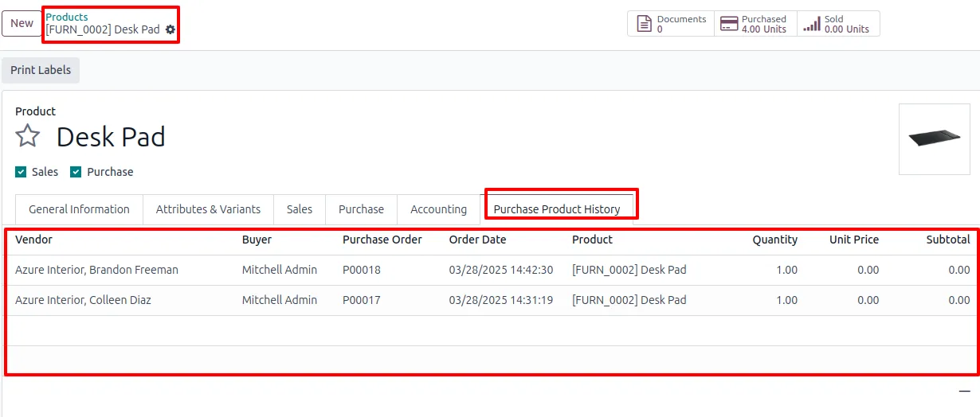Click [FURN_0002] Desk Pad in P00017 row
This screenshot has height=417, width=980.
click(629, 300)
